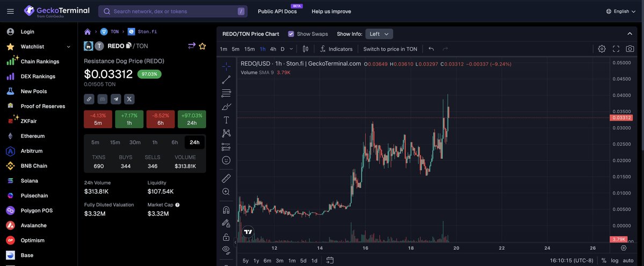This screenshot has width=644, height=266.
Task: Select the forecast and measurement tool
Action: click(226, 147)
